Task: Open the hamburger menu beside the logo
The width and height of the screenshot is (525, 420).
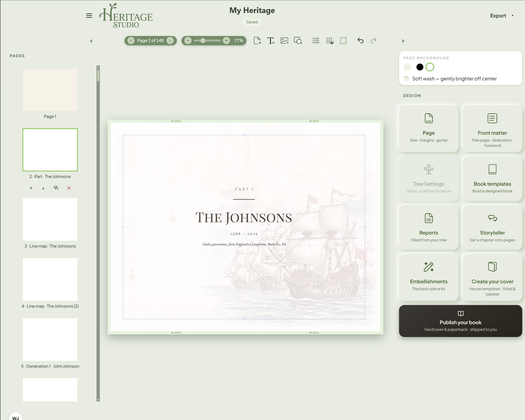Action: (x=89, y=16)
